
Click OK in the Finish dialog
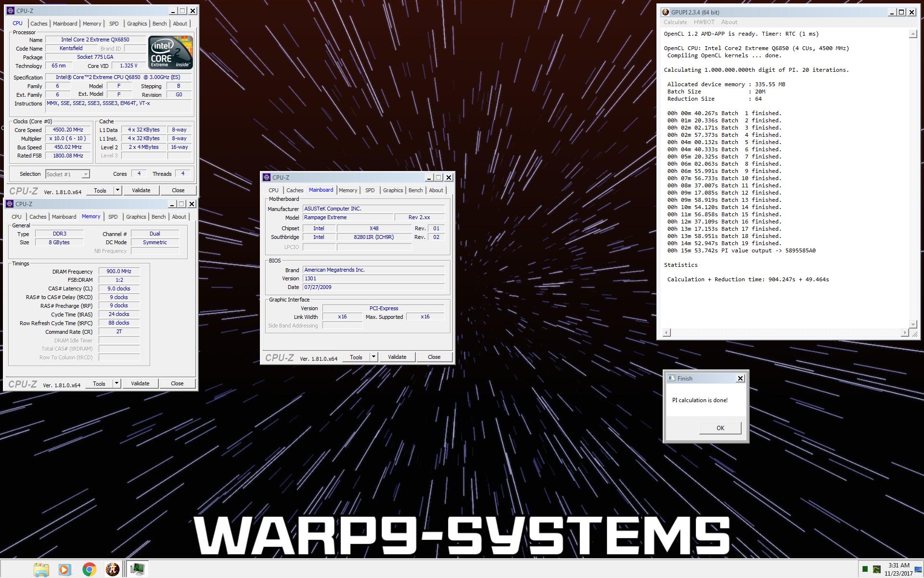click(720, 428)
